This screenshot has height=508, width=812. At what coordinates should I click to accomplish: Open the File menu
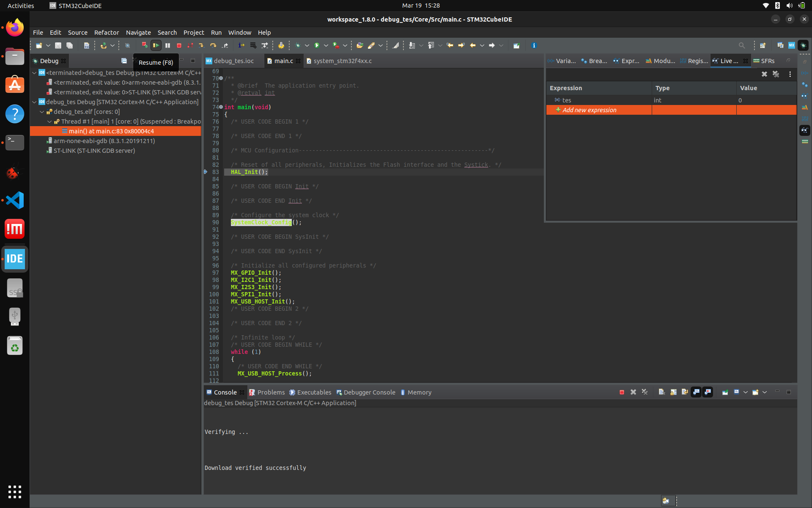click(x=38, y=33)
